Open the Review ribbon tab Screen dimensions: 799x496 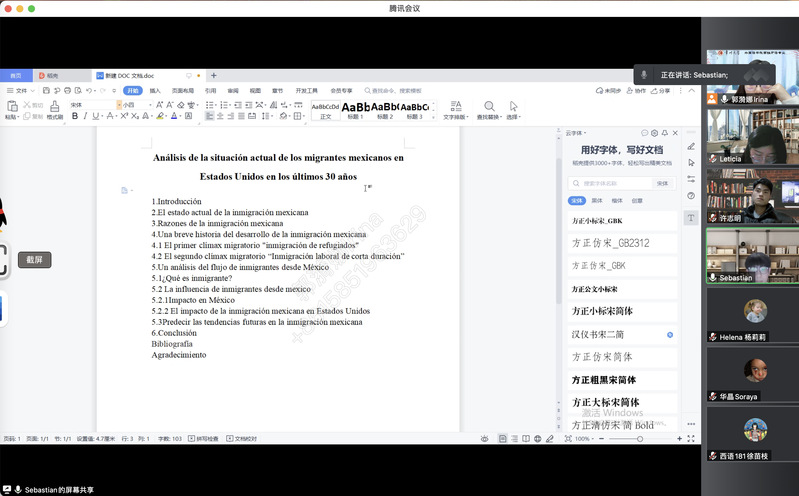233,90
